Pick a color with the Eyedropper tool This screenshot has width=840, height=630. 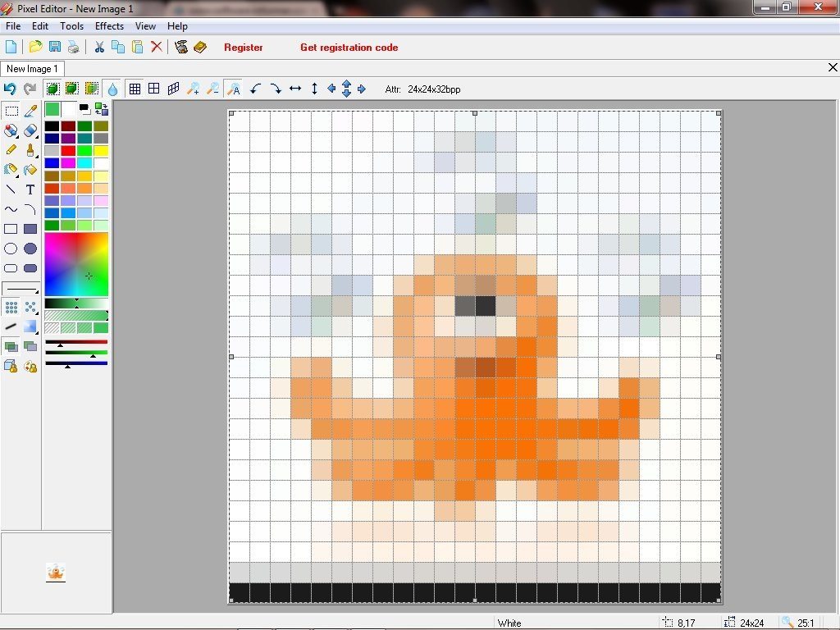click(30, 111)
